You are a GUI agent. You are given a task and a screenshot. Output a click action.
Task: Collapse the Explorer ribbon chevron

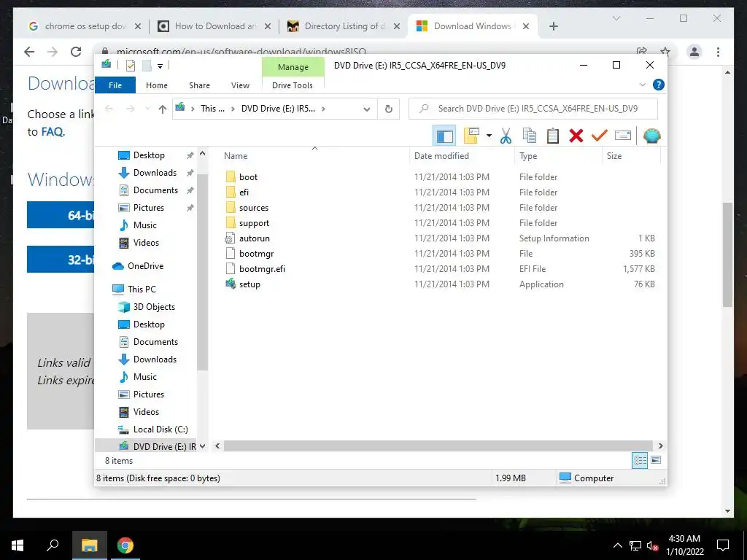point(642,85)
